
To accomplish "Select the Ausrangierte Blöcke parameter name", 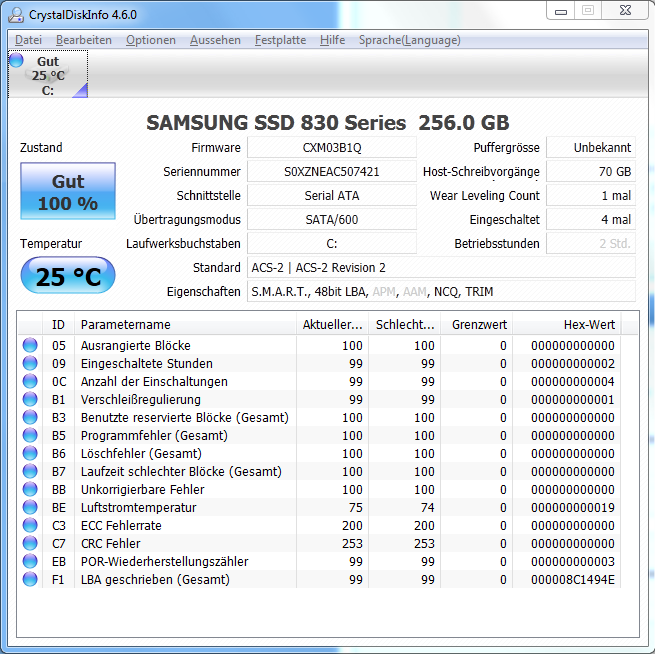I will (x=135, y=346).
